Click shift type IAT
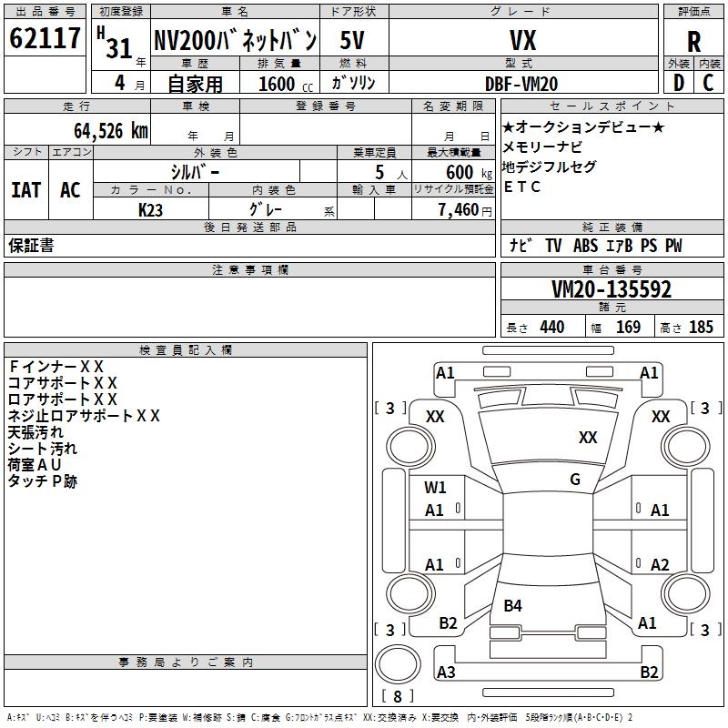This screenshot has height=728, width=728. click(x=26, y=190)
